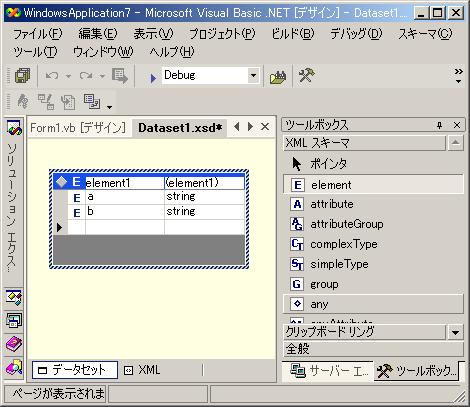Viewport: 470px width, 407px height.
Task: Open the ビルド(B) menu
Action: (293, 34)
